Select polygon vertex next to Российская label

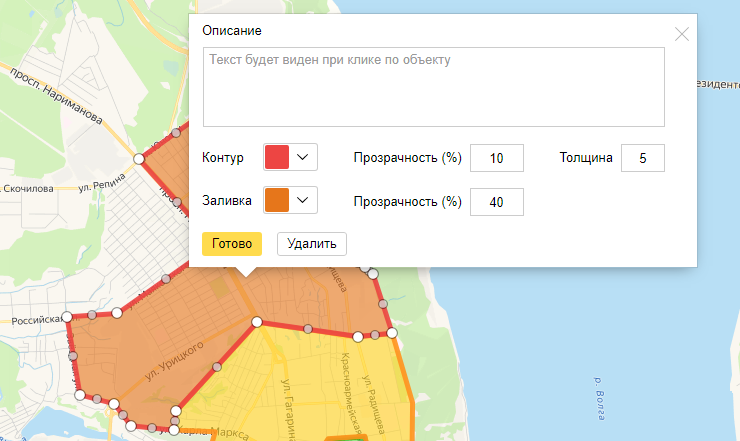pos(68,317)
